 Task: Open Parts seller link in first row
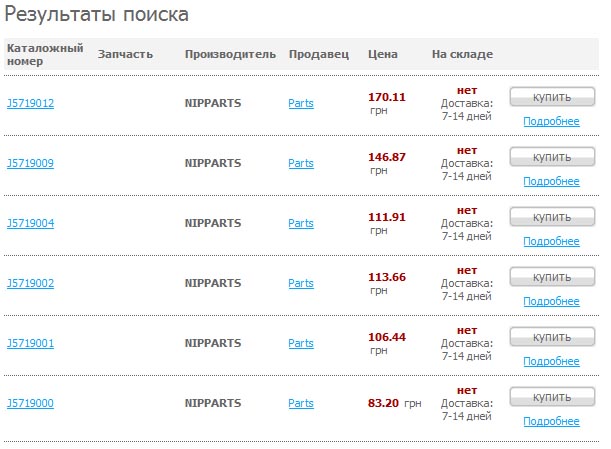click(301, 103)
